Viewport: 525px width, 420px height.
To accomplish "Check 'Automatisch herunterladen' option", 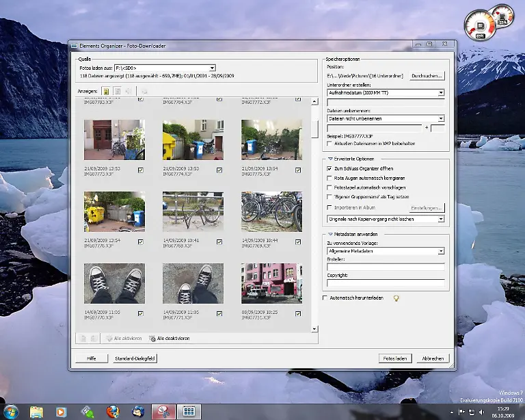I will point(325,298).
